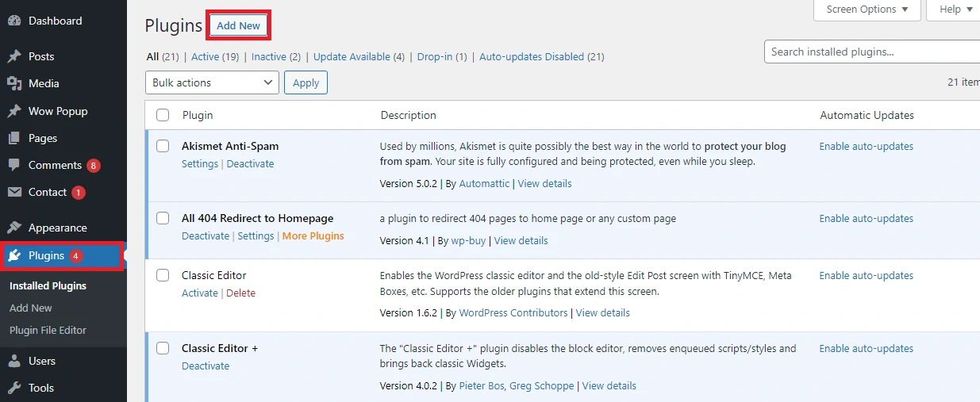
Task: Click the Comments speech bubble icon
Action: [14, 165]
